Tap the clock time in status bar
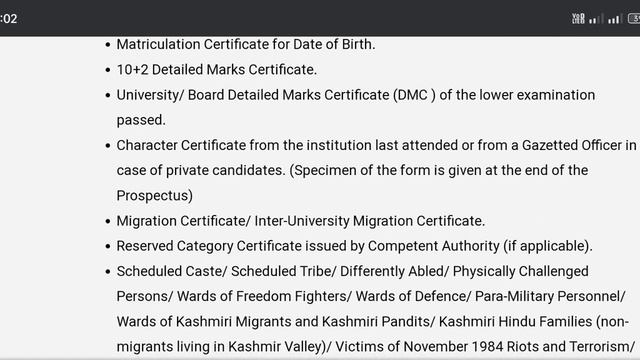Image resolution: width=640 pixels, height=360 pixels. pos(9,19)
